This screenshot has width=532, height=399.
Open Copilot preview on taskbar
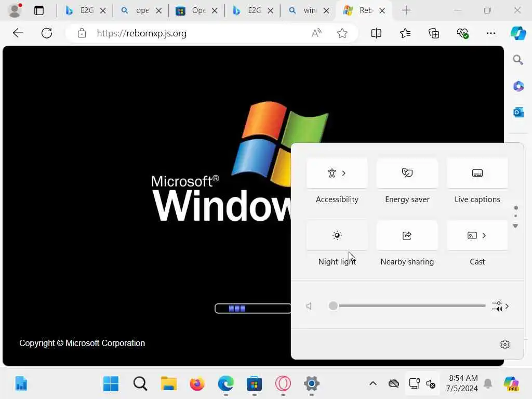tap(511, 384)
